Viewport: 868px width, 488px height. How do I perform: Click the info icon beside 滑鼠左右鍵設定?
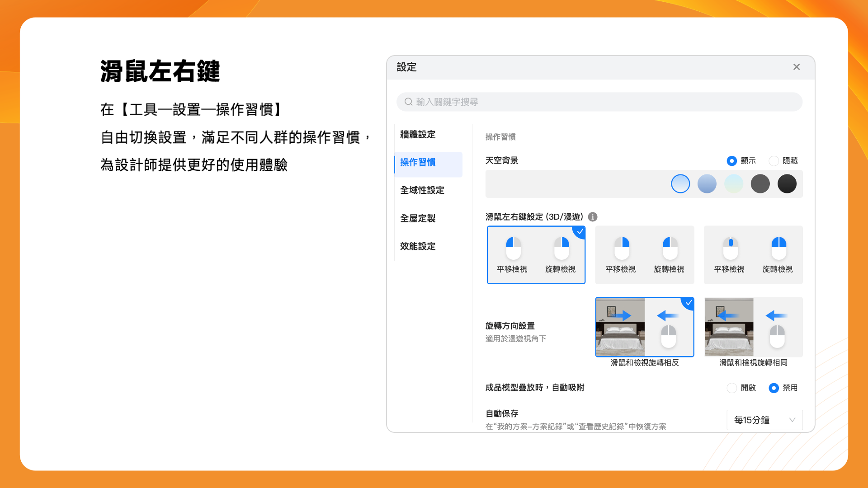pos(593,217)
